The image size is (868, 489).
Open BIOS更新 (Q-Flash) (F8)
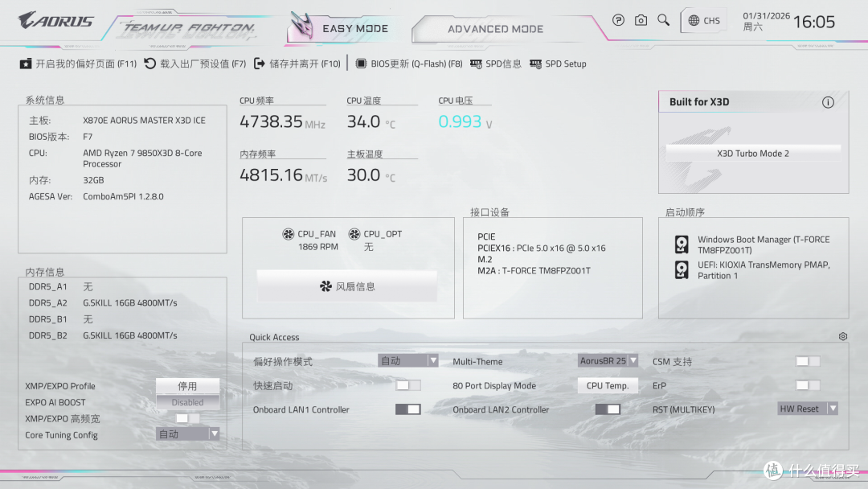(x=409, y=64)
